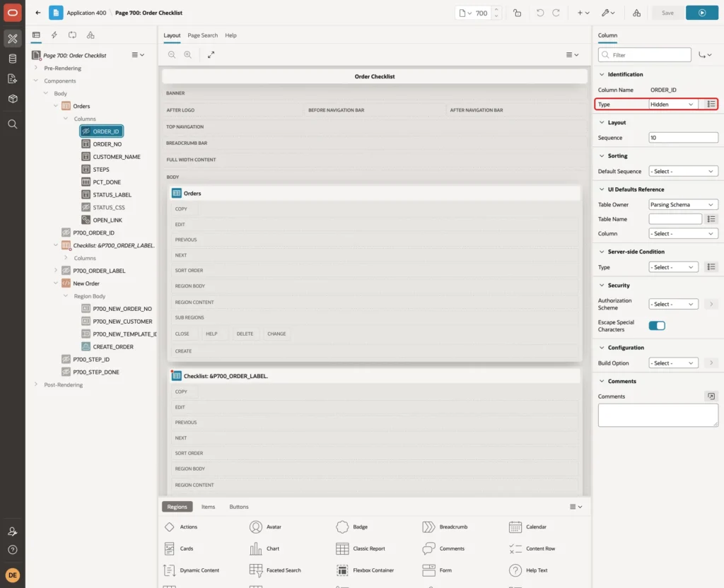Screen dimensions: 724x588
Task: Click the Undo arrow in toolbar
Action: coord(539,13)
